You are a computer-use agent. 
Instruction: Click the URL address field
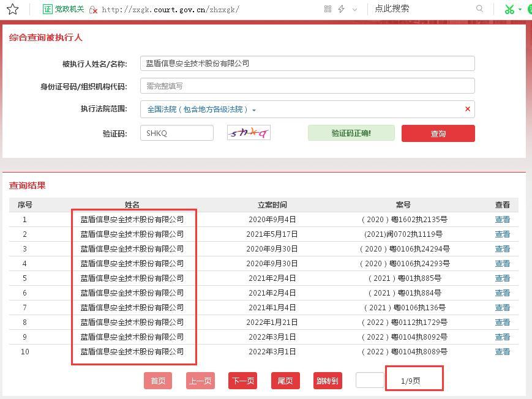(171, 10)
